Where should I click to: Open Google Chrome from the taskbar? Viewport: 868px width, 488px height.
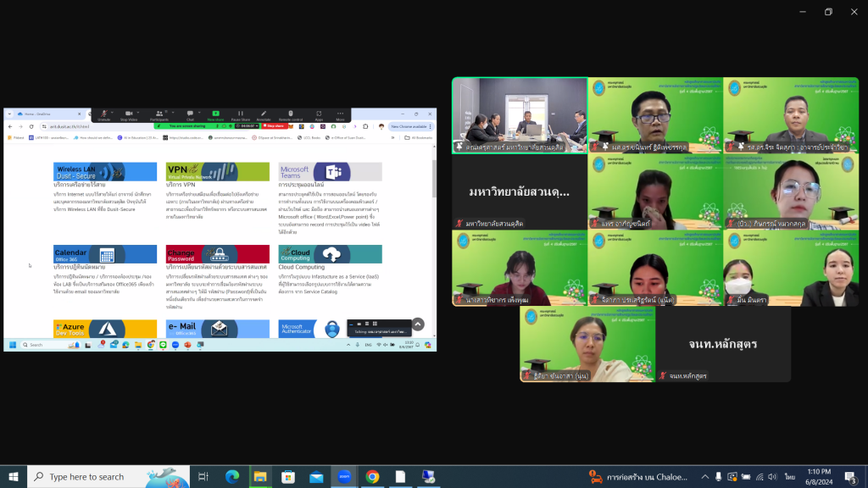372,477
